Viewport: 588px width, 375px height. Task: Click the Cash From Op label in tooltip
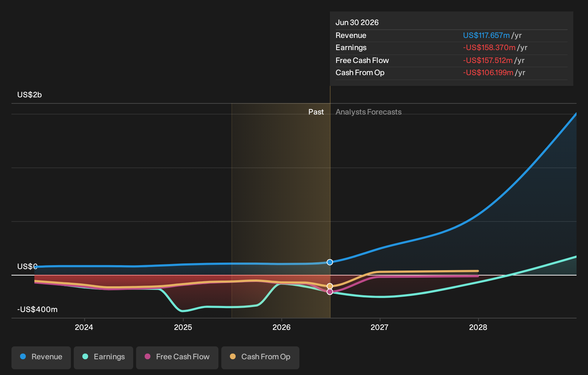click(x=360, y=73)
